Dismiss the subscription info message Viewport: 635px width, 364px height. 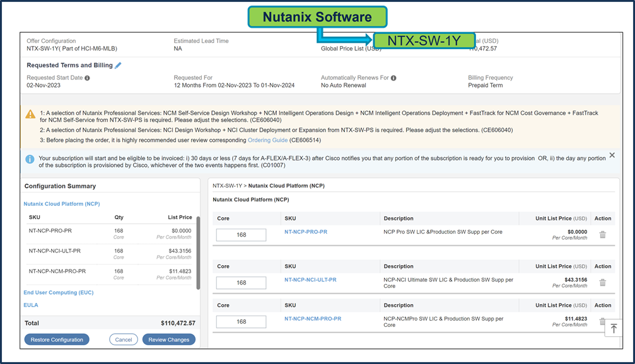(612, 156)
